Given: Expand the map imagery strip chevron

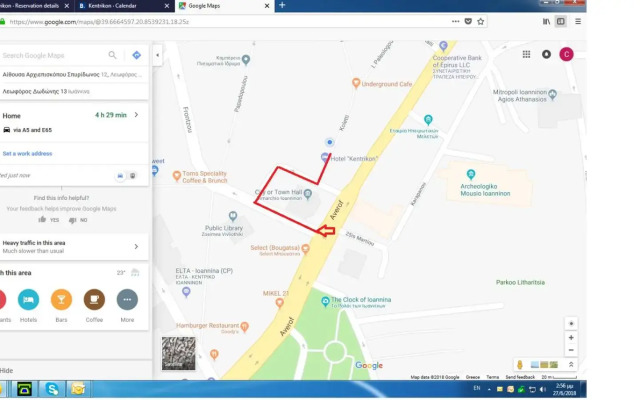Looking at the screenshot, I should pyautogui.click(x=571, y=364).
